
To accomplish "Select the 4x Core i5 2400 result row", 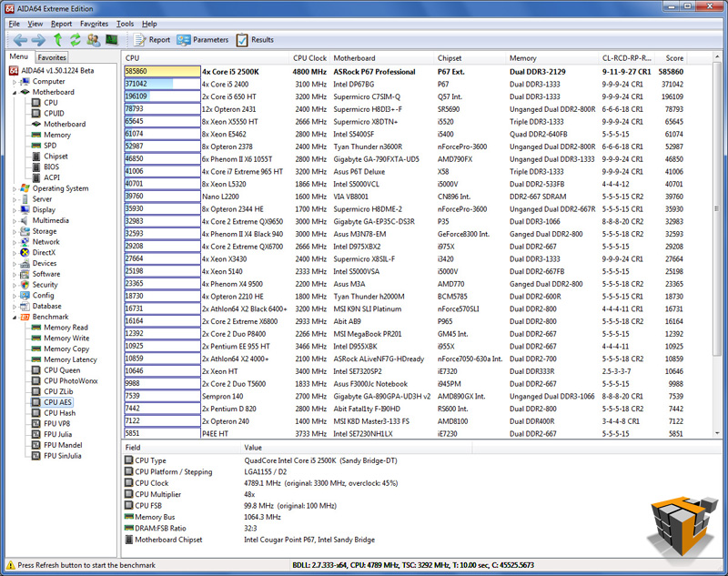I will 404,84.
